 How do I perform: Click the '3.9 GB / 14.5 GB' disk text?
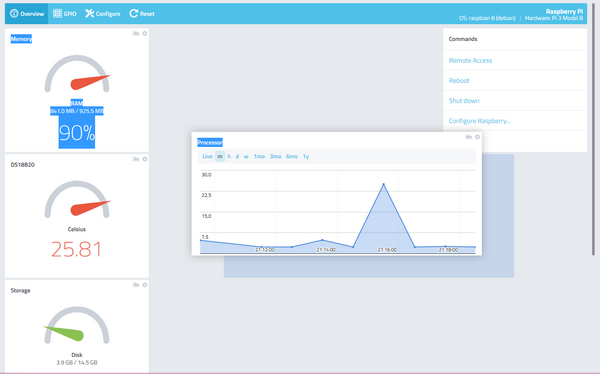77,363
